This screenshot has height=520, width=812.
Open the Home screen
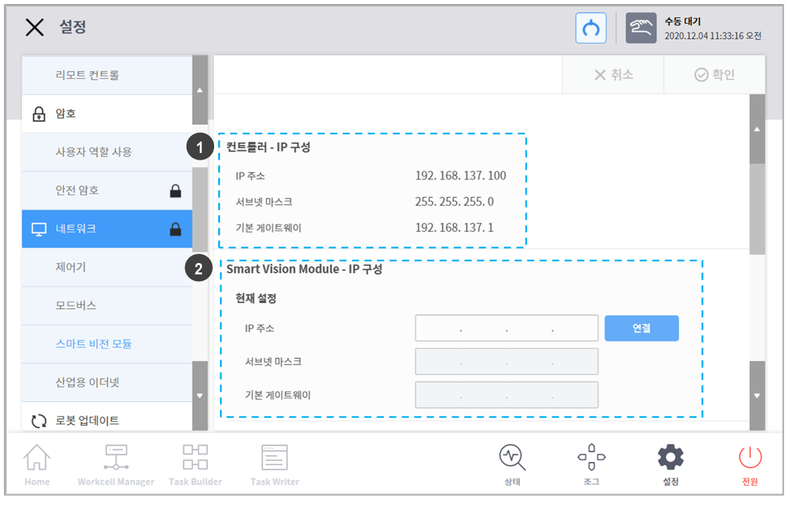(x=37, y=465)
